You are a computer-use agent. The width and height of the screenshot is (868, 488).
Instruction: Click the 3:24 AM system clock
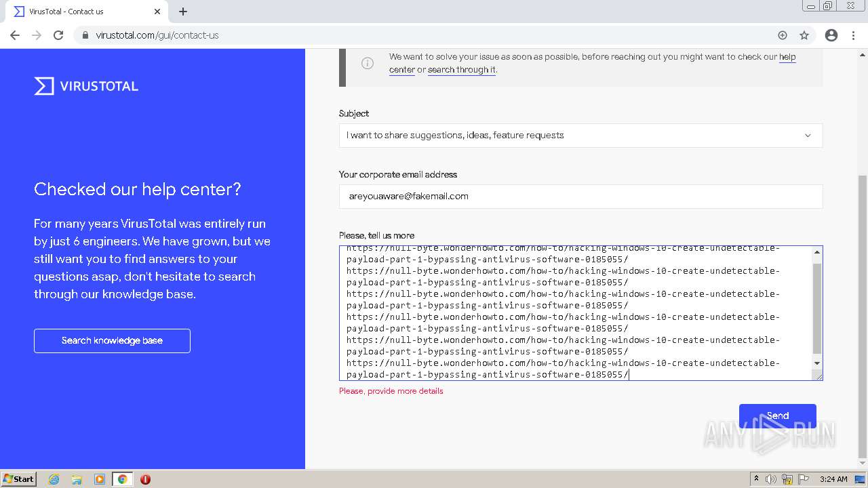click(x=833, y=479)
